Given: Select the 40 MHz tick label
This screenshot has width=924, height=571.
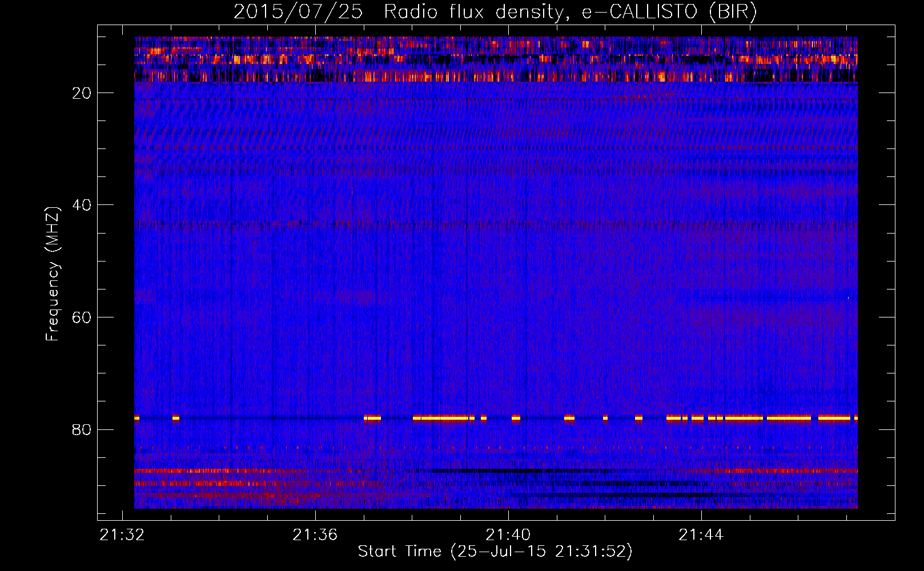Looking at the screenshot, I should coord(82,205).
